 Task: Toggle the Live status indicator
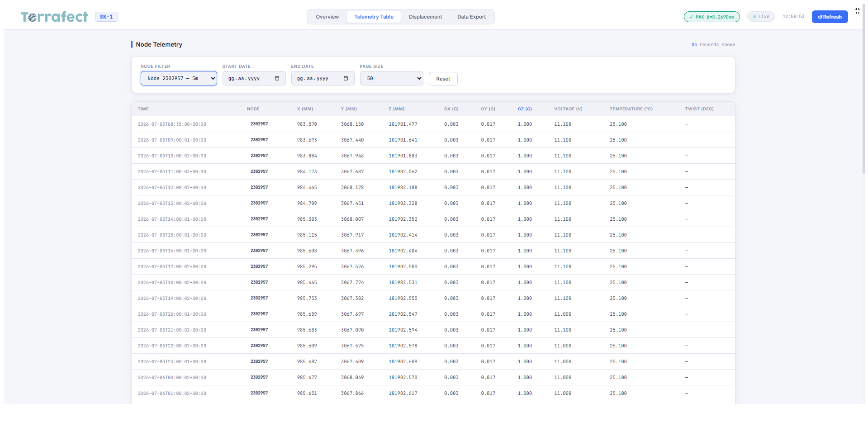pyautogui.click(x=761, y=17)
